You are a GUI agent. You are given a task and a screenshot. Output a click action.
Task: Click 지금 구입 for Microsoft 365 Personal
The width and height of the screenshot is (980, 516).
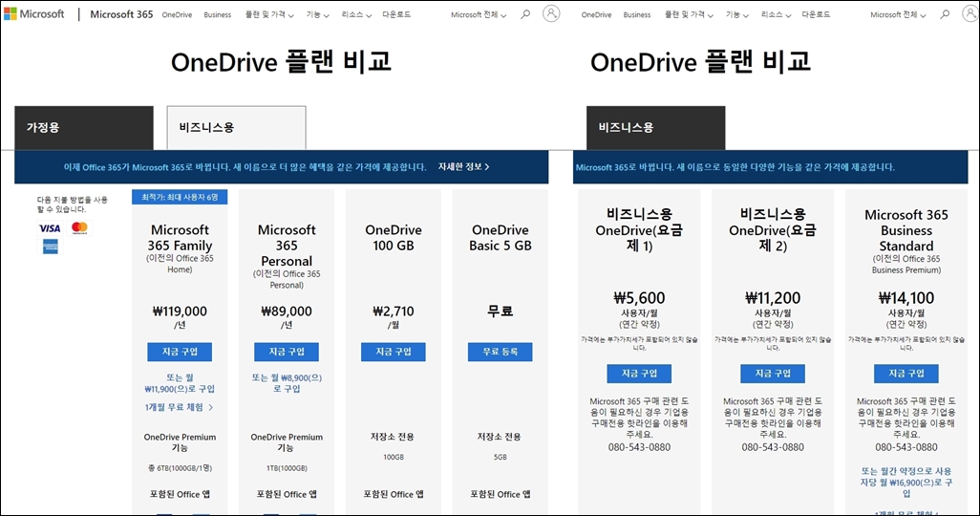click(287, 352)
